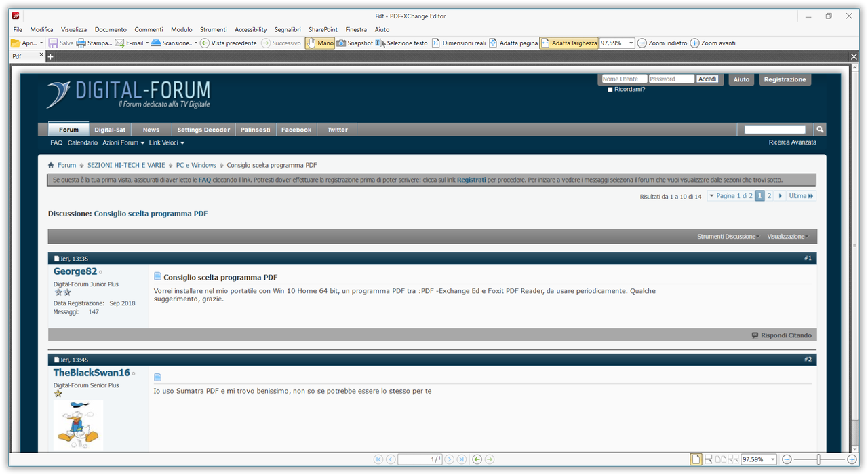Click Ricerca Avanzata link
The width and height of the screenshot is (868, 475).
click(793, 142)
